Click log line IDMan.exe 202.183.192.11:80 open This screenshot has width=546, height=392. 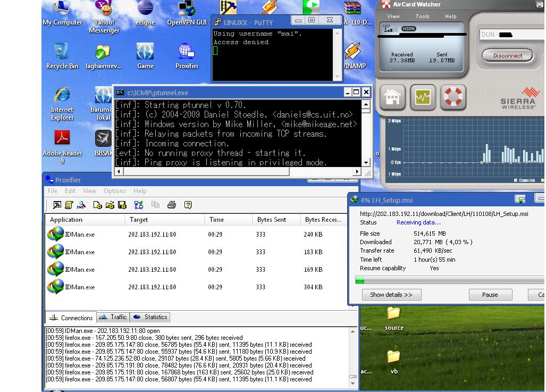(103, 331)
